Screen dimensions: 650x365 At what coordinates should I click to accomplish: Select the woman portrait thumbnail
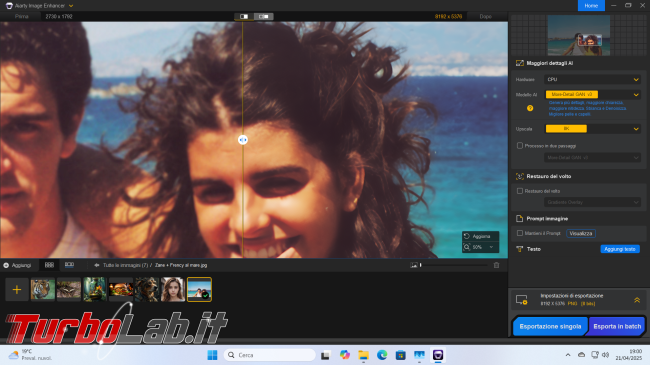(x=173, y=290)
